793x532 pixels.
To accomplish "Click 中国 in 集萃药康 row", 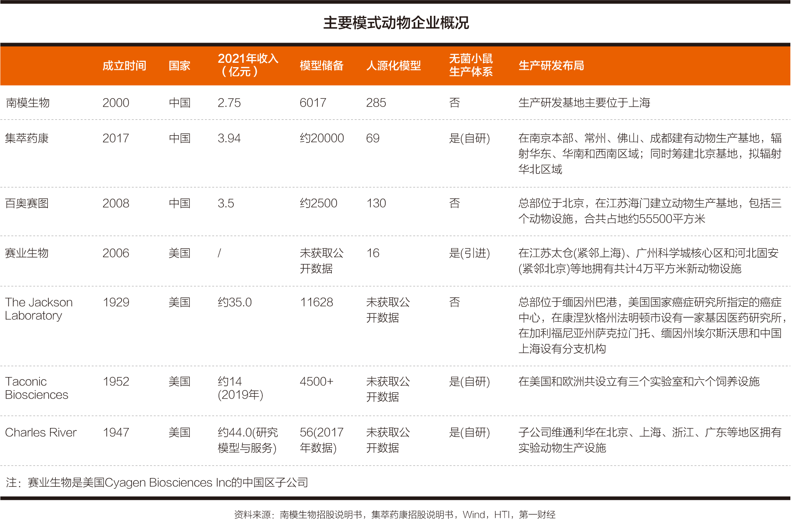I will point(179,138).
